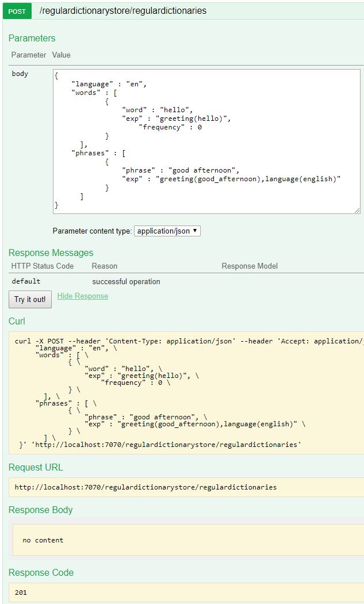This screenshot has width=364, height=604.
Task: Click the Parameters section heading
Action: coord(32,38)
